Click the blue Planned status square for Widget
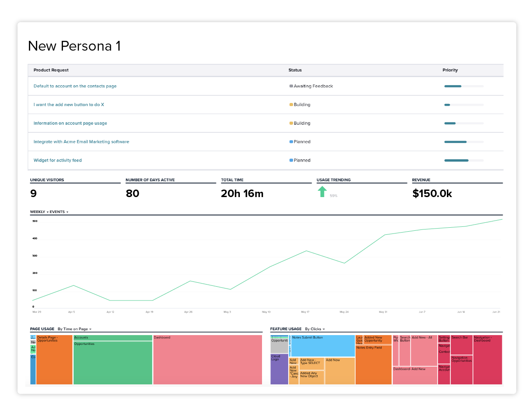 click(291, 160)
